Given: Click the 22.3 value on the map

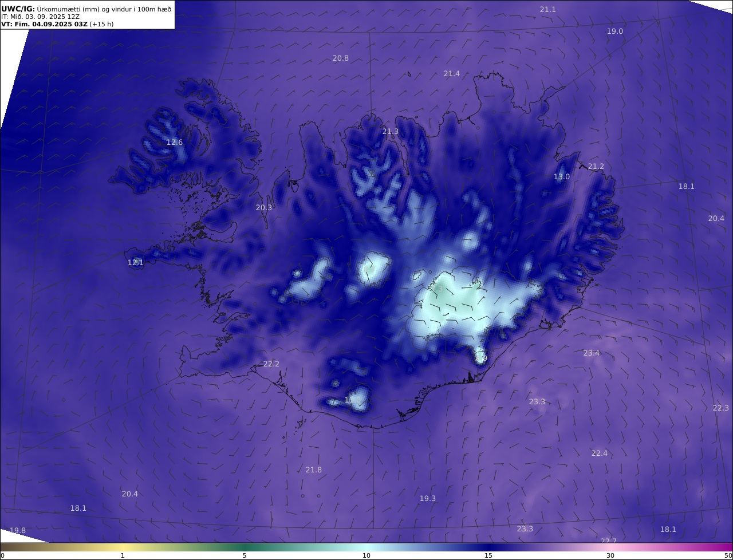Looking at the screenshot, I should click(x=721, y=408).
